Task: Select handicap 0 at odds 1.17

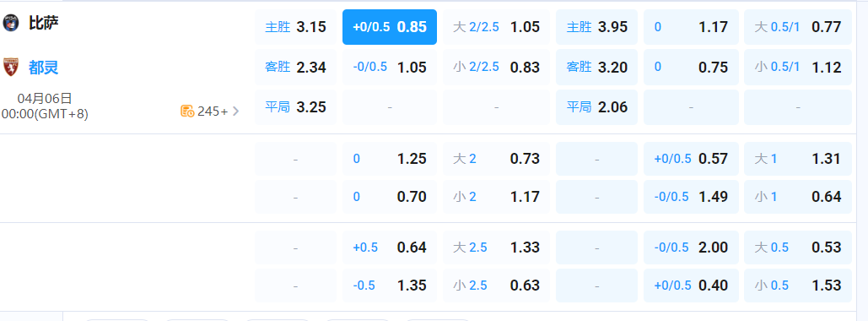Action: click(691, 27)
